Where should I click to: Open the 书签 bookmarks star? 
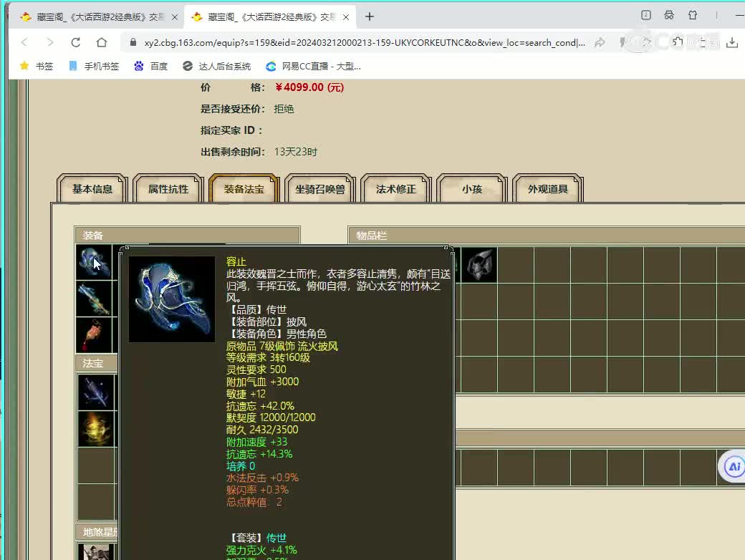pyautogui.click(x=36, y=66)
